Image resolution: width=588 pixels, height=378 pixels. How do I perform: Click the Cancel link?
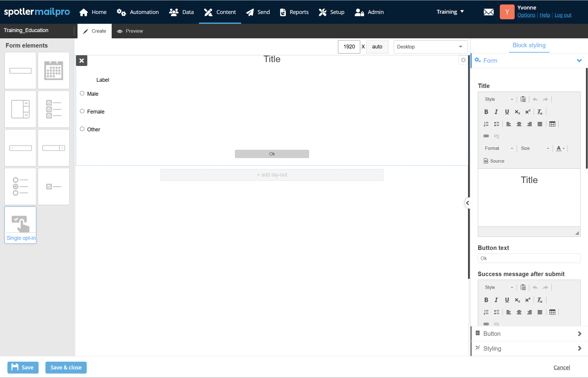click(562, 368)
